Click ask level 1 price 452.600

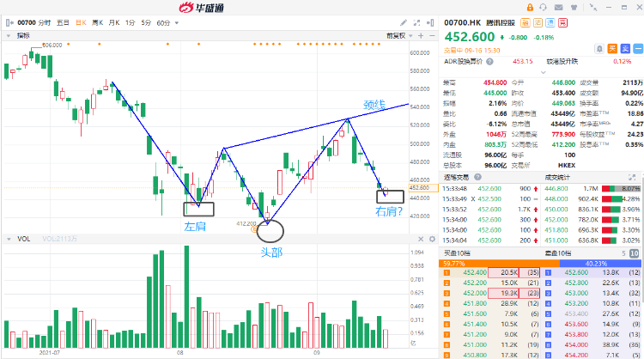[x=576, y=272]
